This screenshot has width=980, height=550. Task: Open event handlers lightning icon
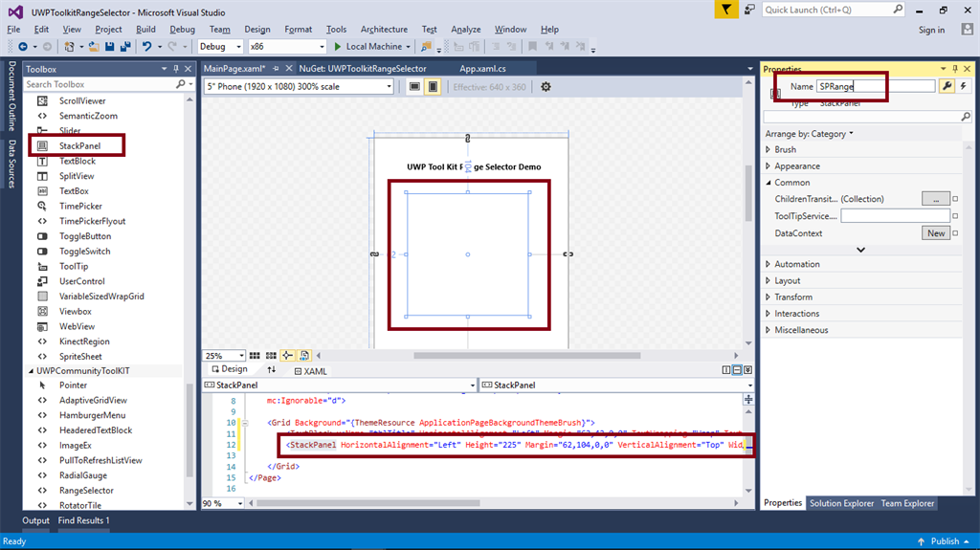coord(963,86)
